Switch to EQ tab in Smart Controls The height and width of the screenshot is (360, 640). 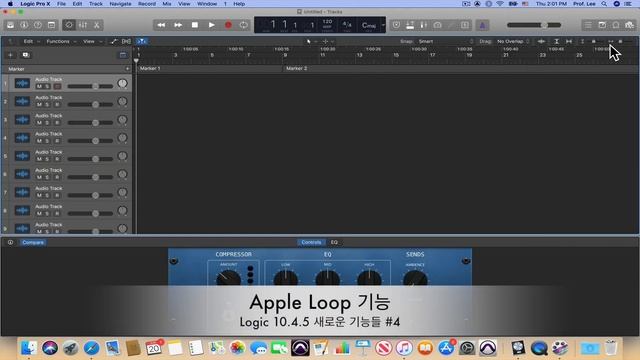tap(334, 242)
